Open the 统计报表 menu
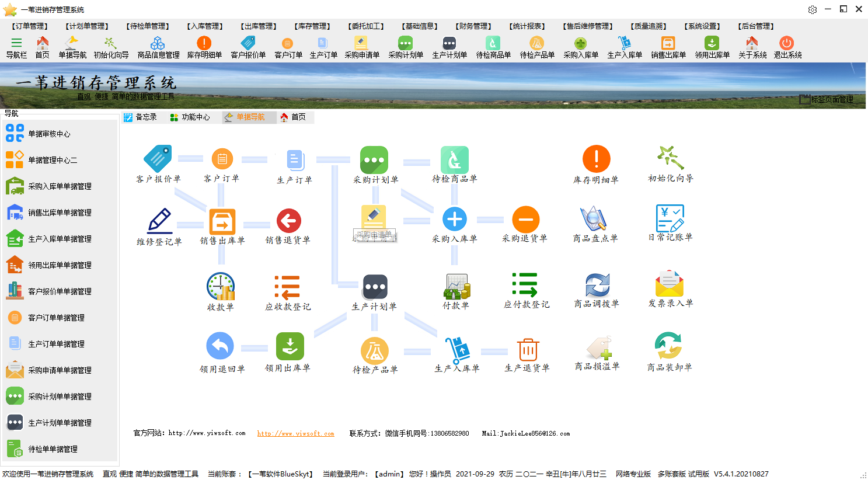 pyautogui.click(x=527, y=26)
